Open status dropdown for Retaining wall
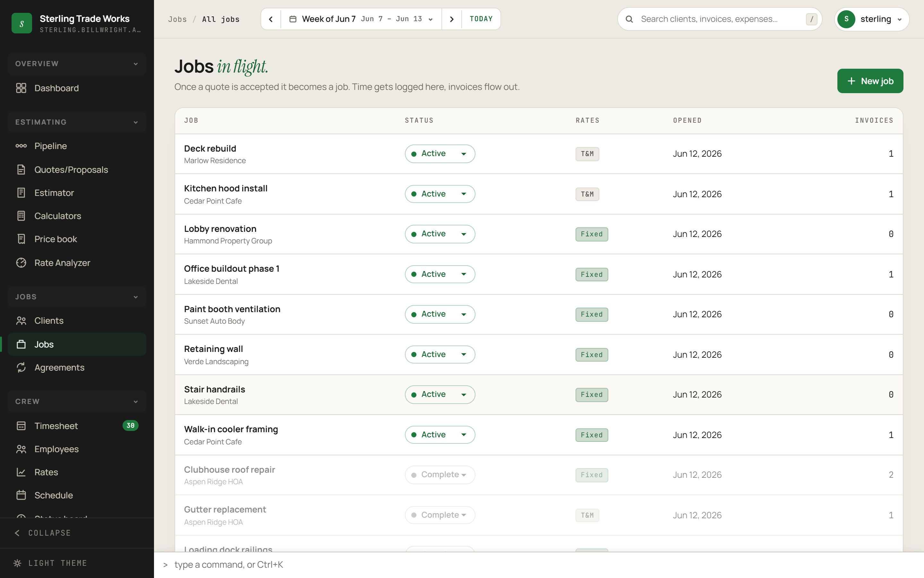Viewport: 924px width, 578px height. 440,355
